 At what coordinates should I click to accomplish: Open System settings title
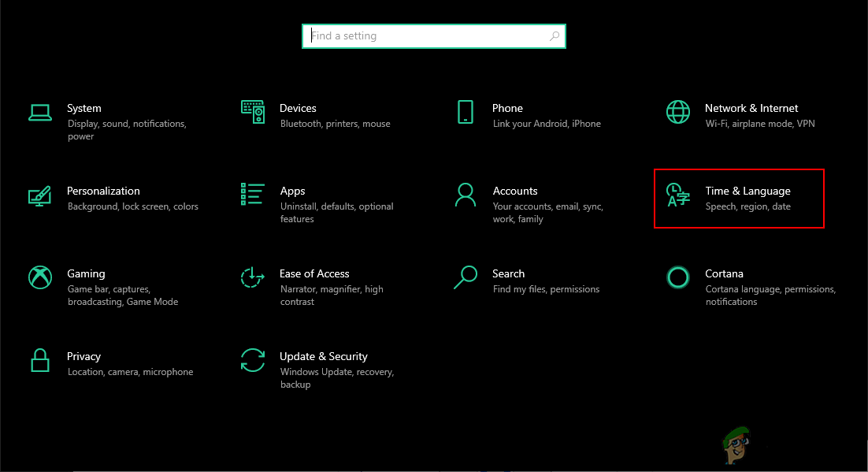84,108
